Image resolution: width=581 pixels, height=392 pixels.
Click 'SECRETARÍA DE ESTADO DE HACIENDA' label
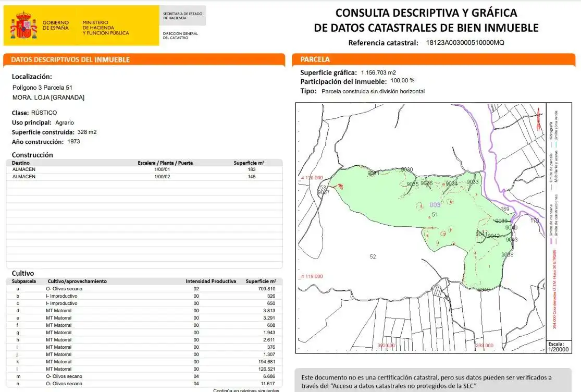pyautogui.click(x=183, y=16)
